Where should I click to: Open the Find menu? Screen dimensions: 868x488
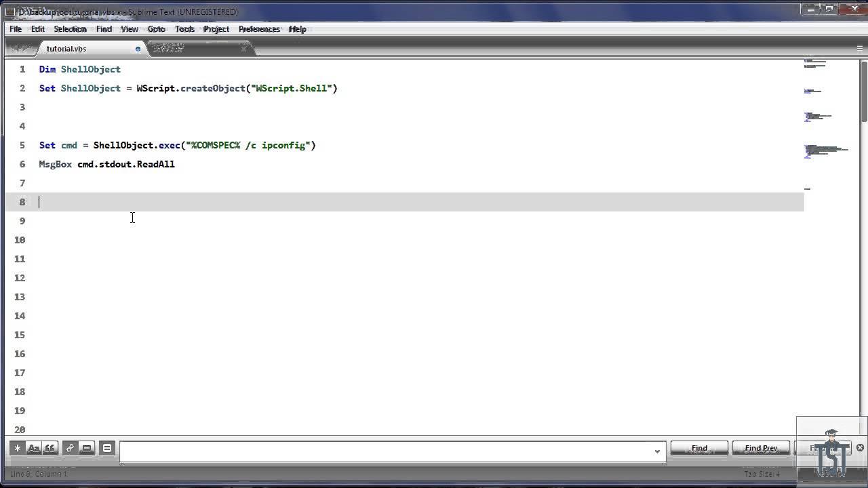(x=104, y=29)
